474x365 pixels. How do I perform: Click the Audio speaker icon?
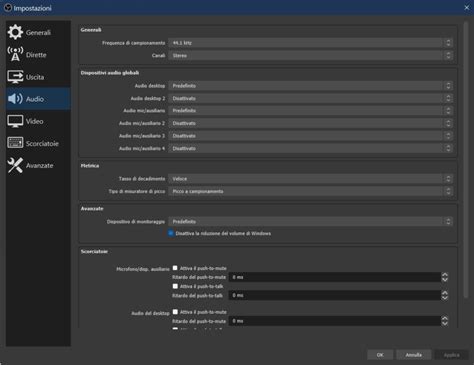click(x=15, y=99)
